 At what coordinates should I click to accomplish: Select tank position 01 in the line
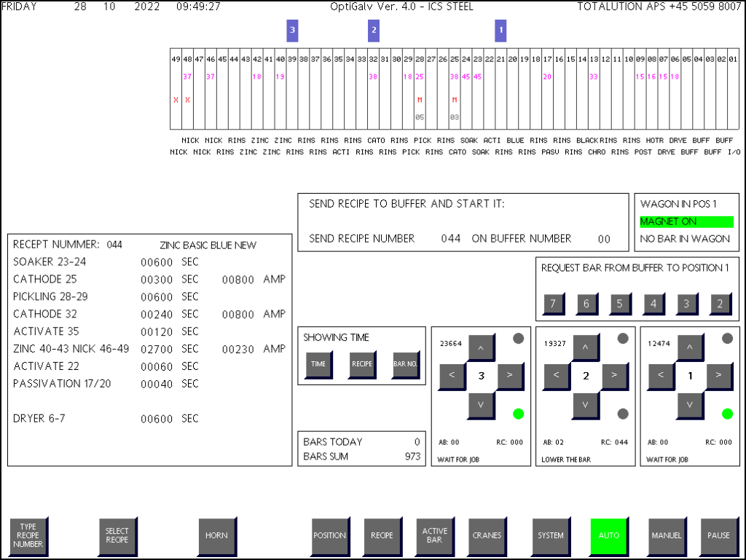733,88
